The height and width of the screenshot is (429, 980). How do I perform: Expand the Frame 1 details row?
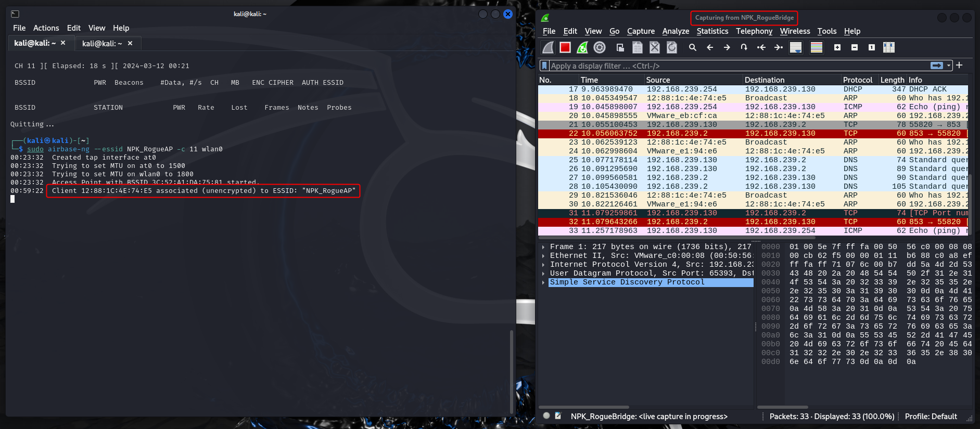(543, 247)
